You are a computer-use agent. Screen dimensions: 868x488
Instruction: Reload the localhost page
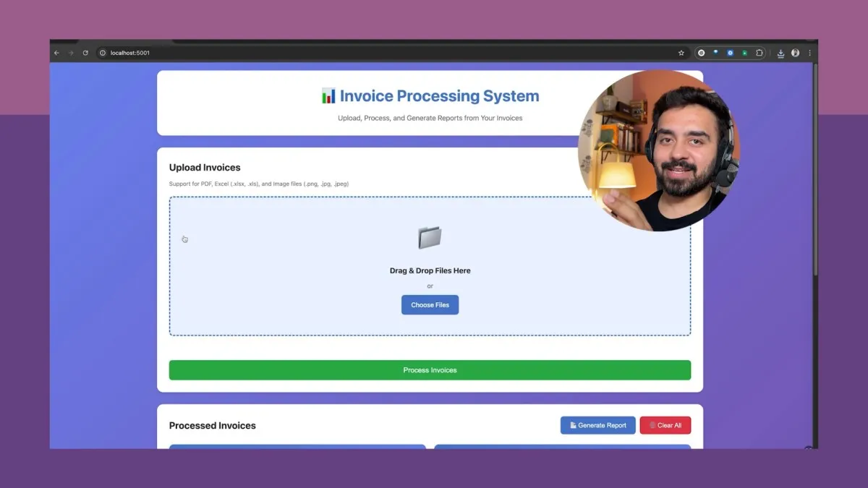85,53
